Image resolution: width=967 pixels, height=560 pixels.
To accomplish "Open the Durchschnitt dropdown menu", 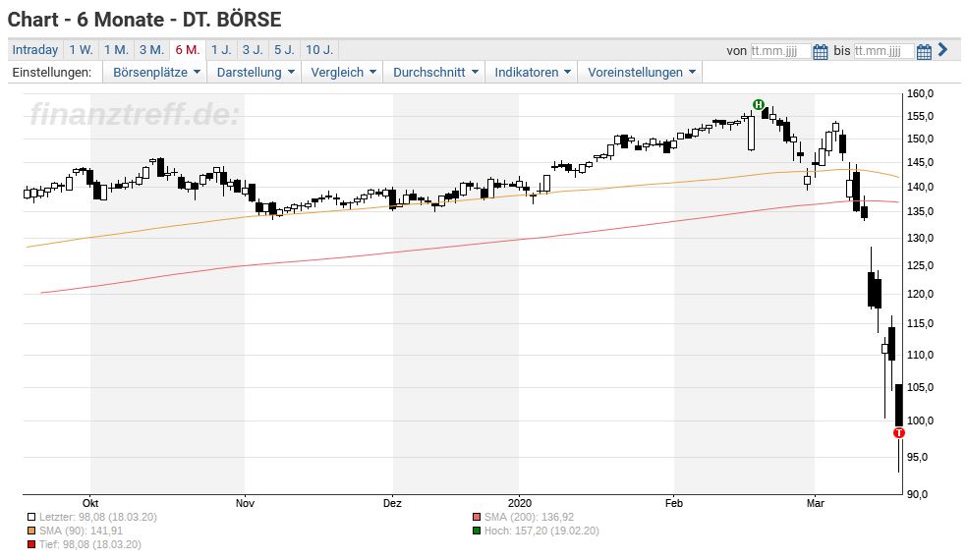I will pyautogui.click(x=435, y=72).
